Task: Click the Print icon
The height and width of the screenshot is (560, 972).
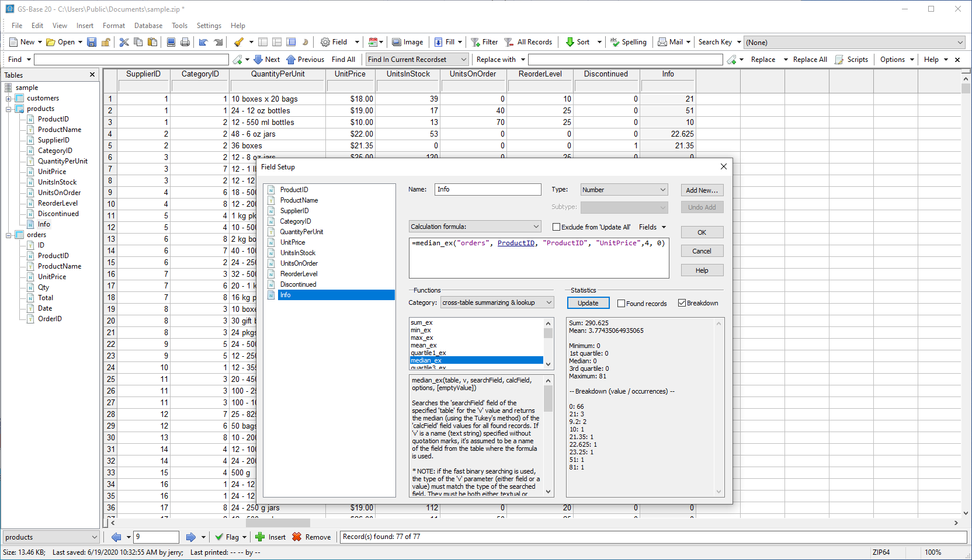Action: click(185, 42)
